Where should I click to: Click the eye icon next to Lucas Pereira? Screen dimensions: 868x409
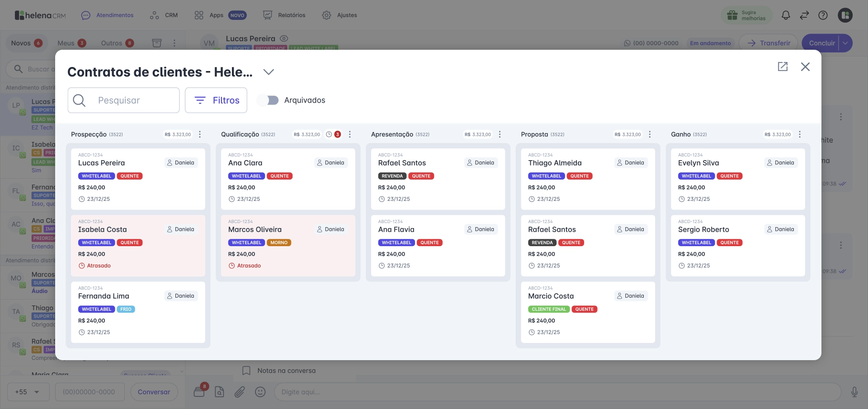283,38
